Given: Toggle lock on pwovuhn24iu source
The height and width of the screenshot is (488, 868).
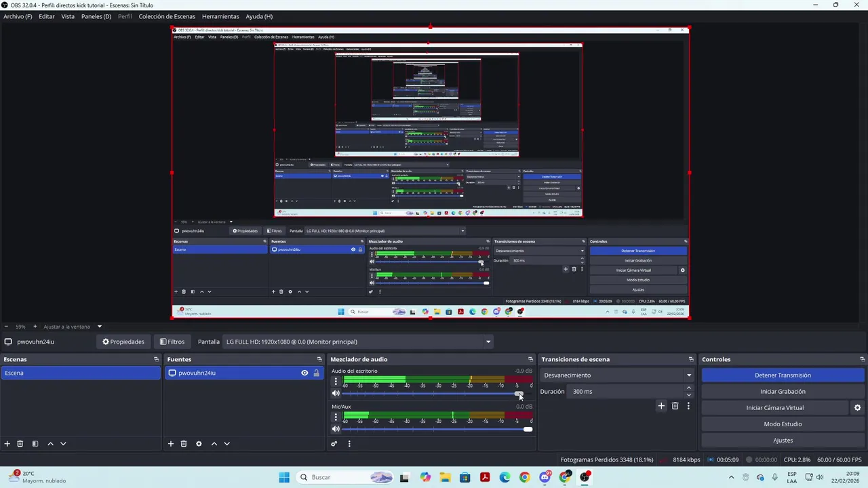Looking at the screenshot, I should [x=316, y=373].
